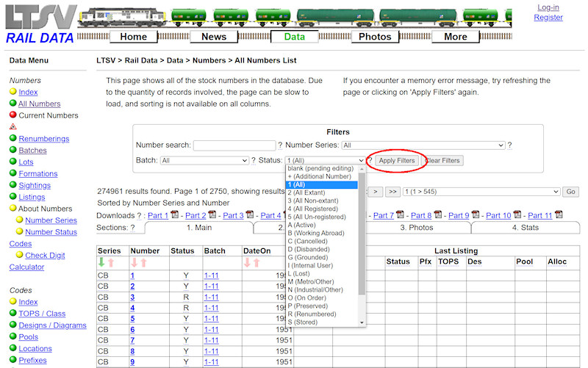Expand the Batch filter dropdown

205,160
